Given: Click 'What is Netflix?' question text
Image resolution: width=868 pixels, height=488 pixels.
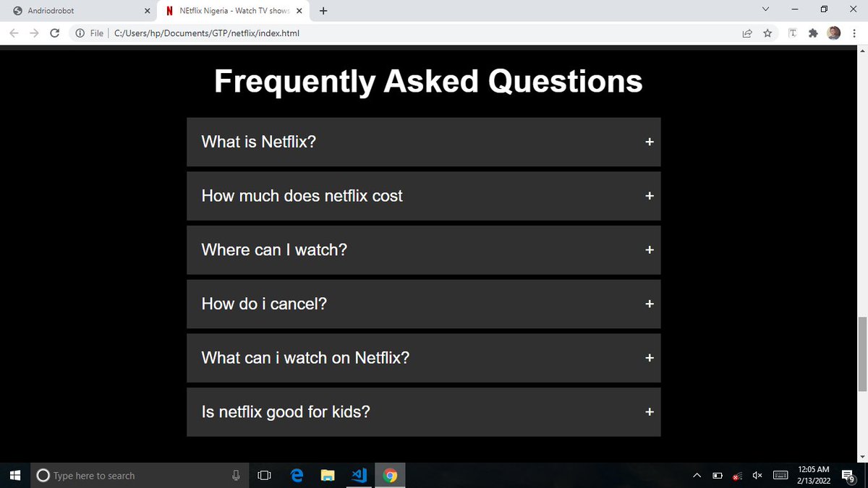Looking at the screenshot, I should point(258,142).
